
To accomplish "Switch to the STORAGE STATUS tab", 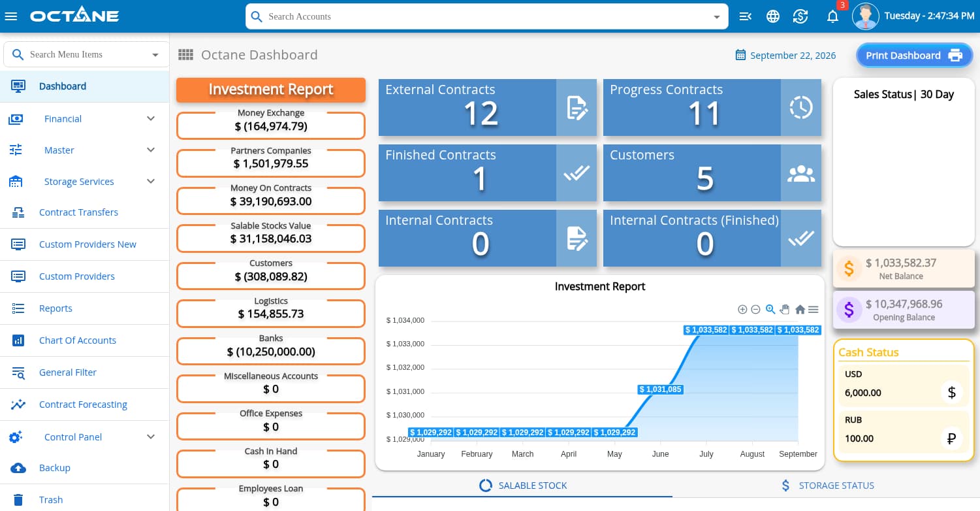I will (x=827, y=486).
